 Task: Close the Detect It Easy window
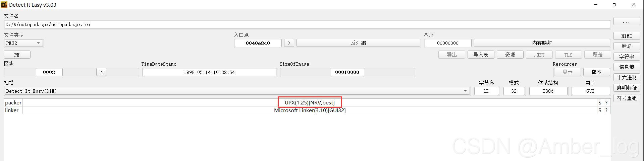(x=634, y=5)
